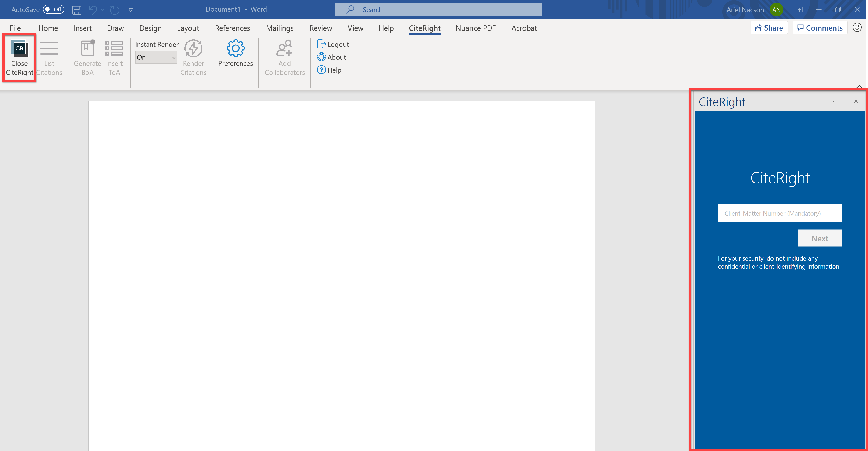
Task: Click the Client-Matter Number field
Action: [780, 213]
